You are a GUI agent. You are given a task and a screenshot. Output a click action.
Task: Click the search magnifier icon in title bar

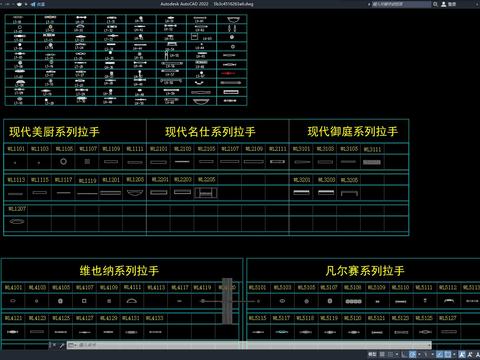pyautogui.click(x=435, y=4)
